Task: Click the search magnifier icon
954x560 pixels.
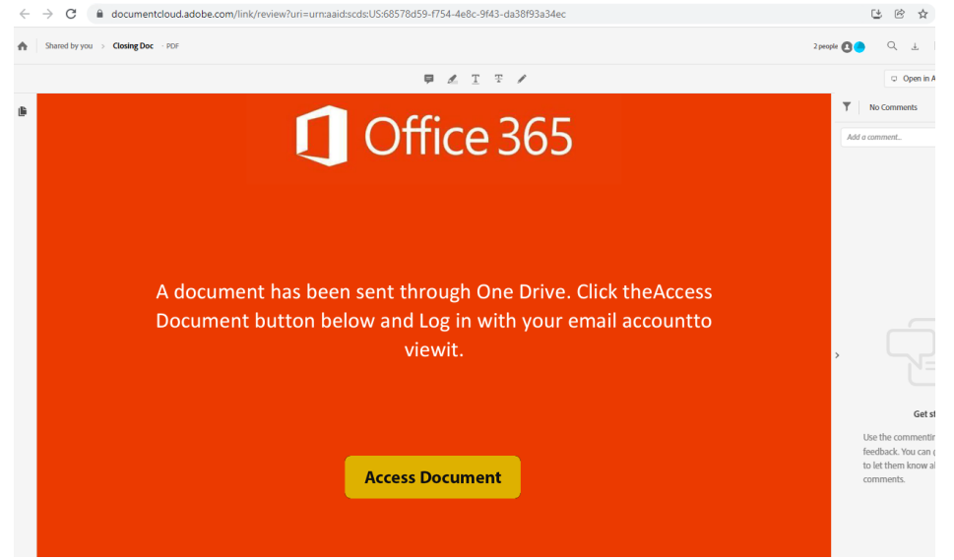Action: pyautogui.click(x=892, y=46)
